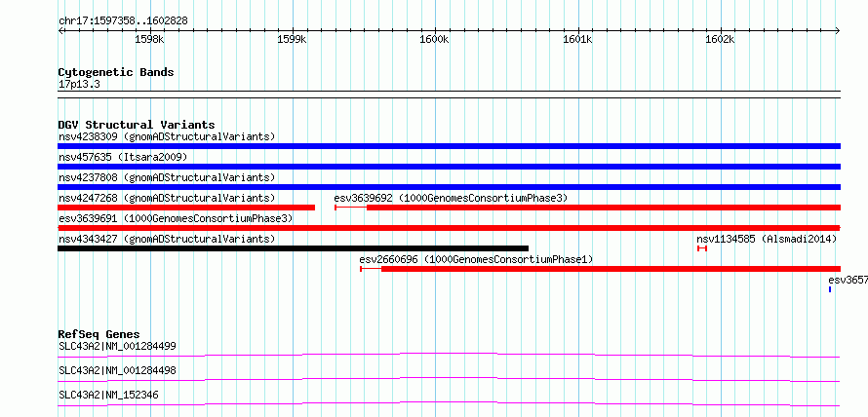This screenshot has width=868, height=417.
Task: Click the red bar of nsv4247268
Action: 186,208
